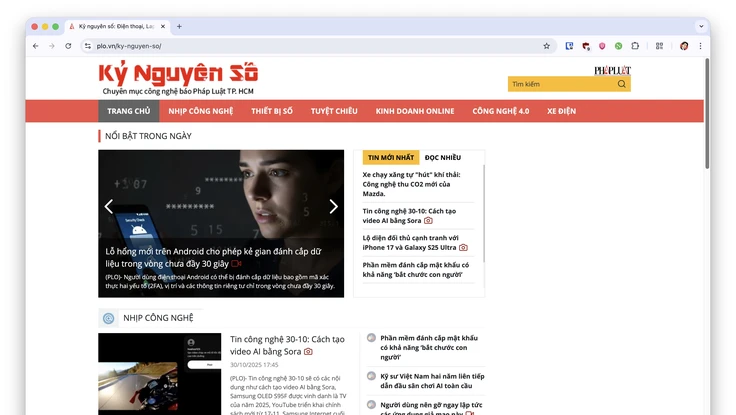Screen dimensions: 736x415
Task: Click the Tìm kiếm search field
Action: 560,84
